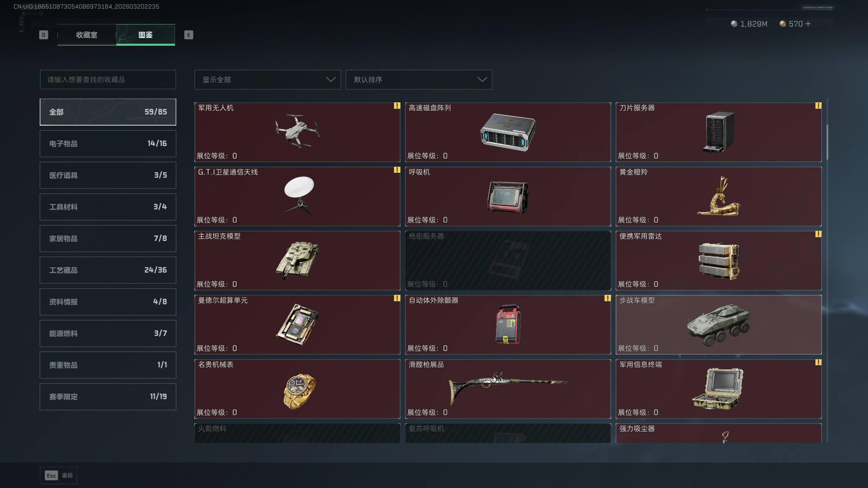The image size is (868, 488).
Task: Focus the collectible search input field
Action: point(108,80)
